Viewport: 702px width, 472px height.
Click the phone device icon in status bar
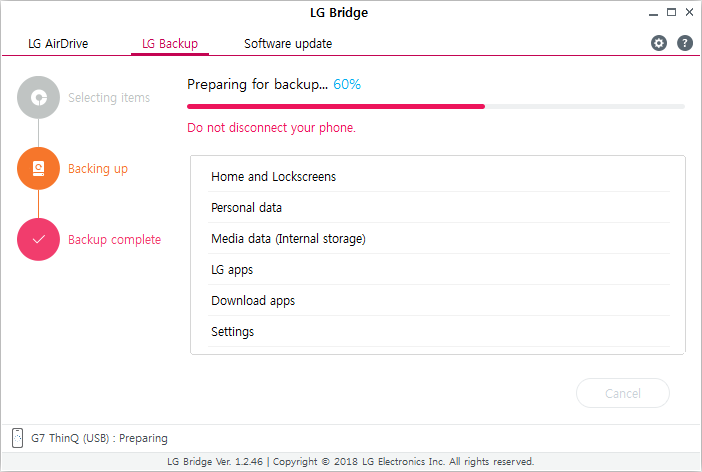17,438
